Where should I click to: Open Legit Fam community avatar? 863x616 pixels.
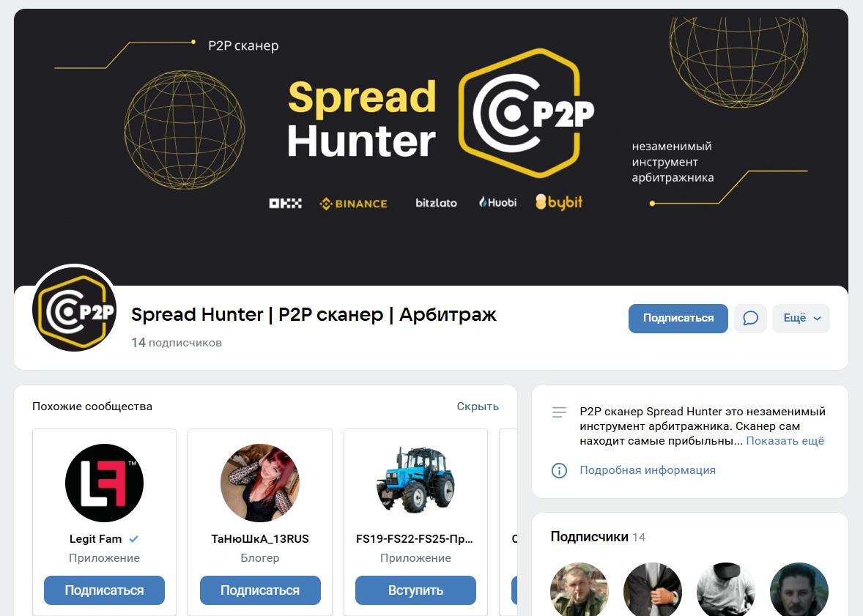105,483
